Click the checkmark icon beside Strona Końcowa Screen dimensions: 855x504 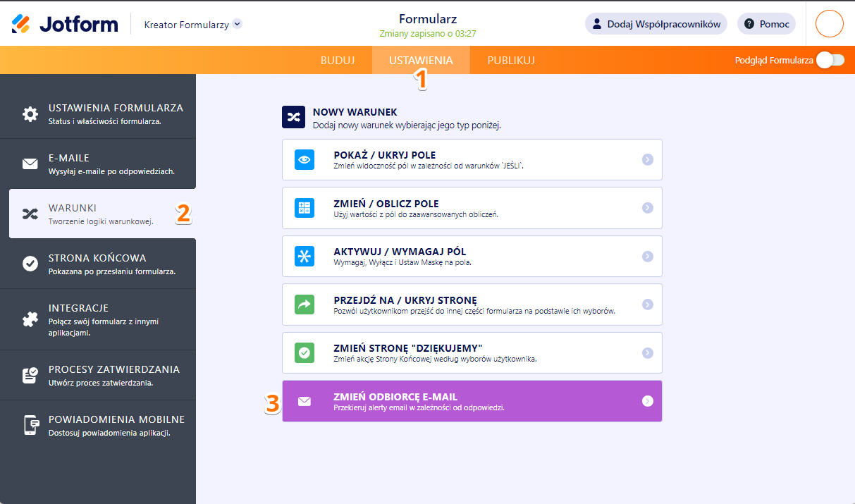30,264
